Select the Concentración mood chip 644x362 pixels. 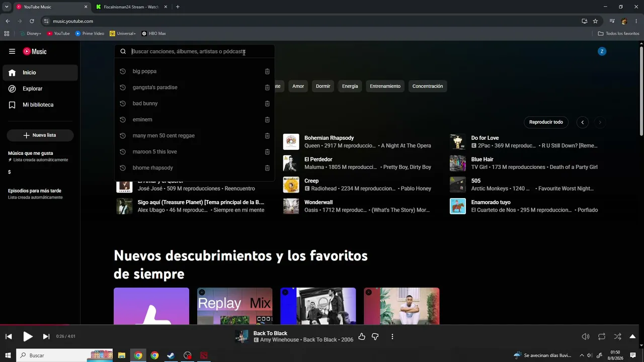point(428,86)
